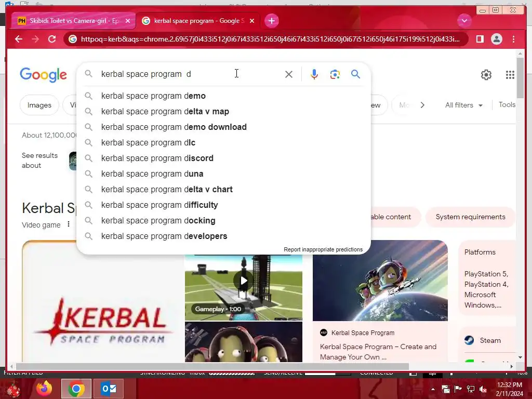Click the vertical page scrollbar

(x=520, y=78)
